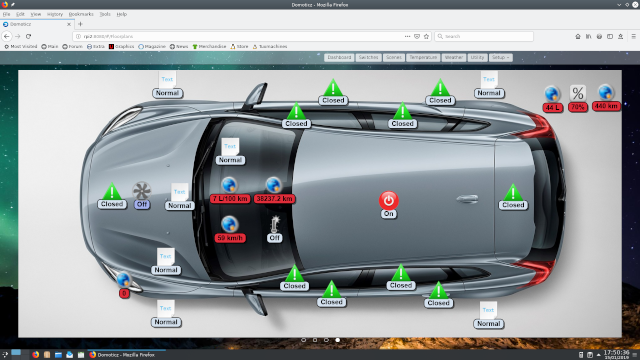Click the bottom-left tire Text note icon

pyautogui.click(x=165, y=308)
